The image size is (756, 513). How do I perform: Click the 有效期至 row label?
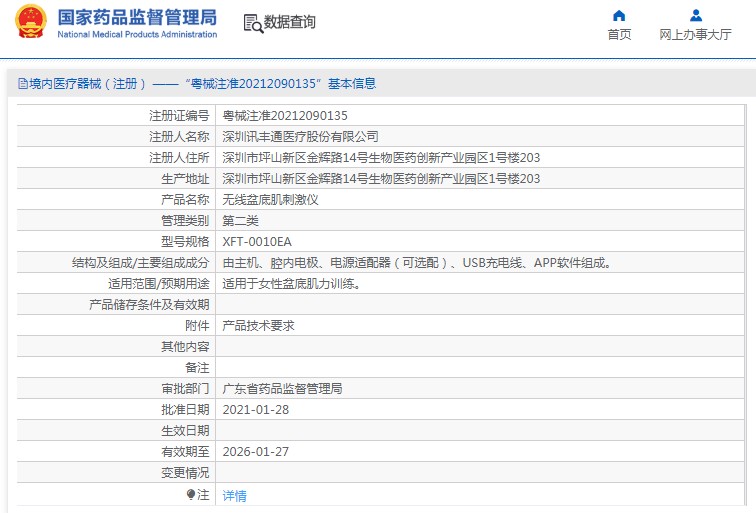(x=185, y=452)
